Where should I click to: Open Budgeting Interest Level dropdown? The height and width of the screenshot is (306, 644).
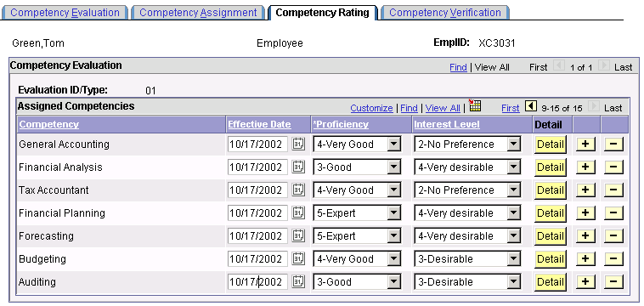[467, 258]
